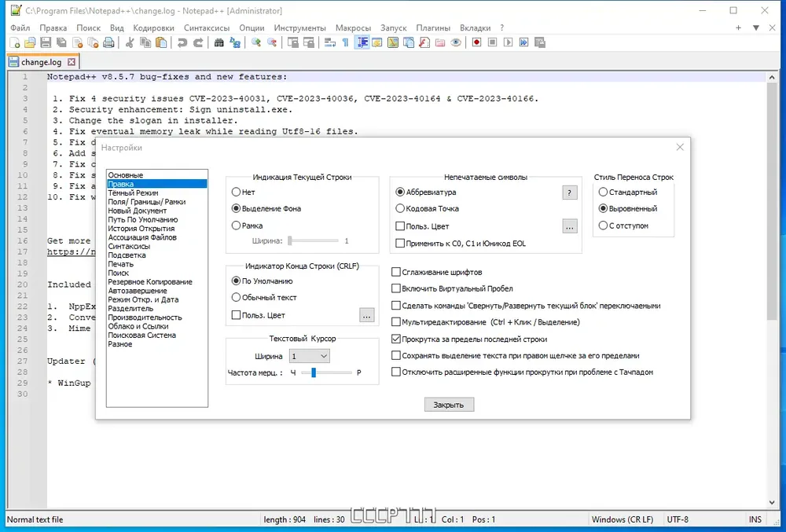Open the tab list dropdown triangle at top right
Image resolution: width=786 pixels, height=532 pixels.
756,28
